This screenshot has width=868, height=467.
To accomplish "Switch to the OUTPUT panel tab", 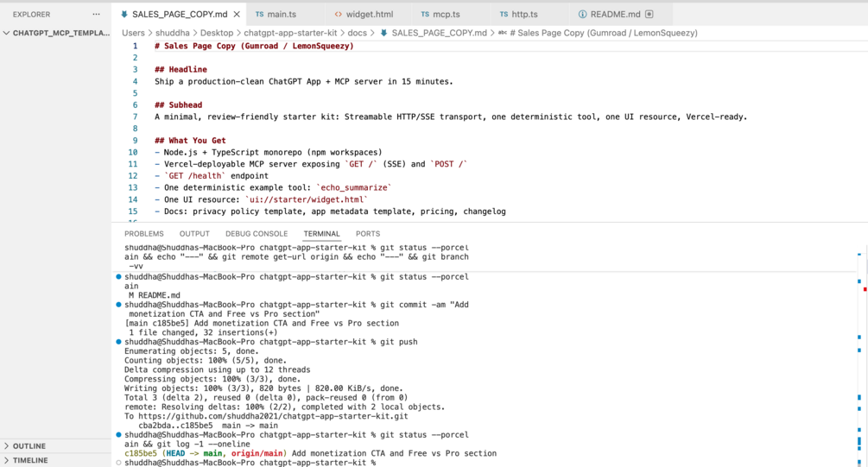I will (194, 233).
